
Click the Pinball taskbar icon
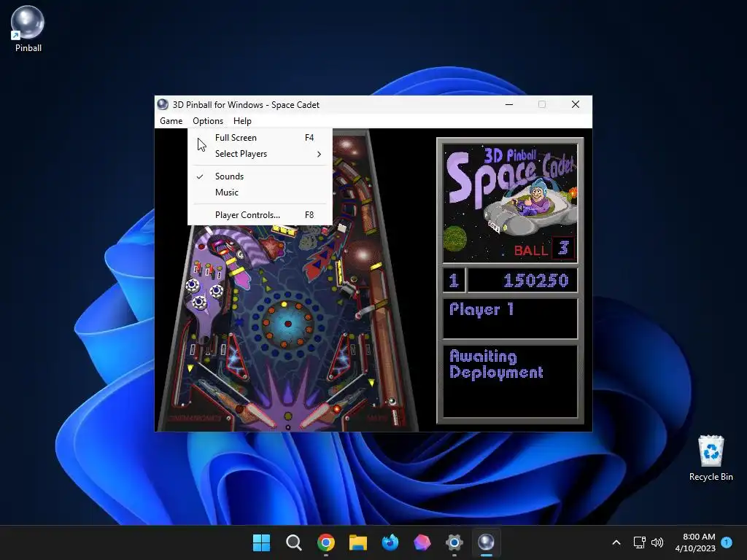pos(486,542)
